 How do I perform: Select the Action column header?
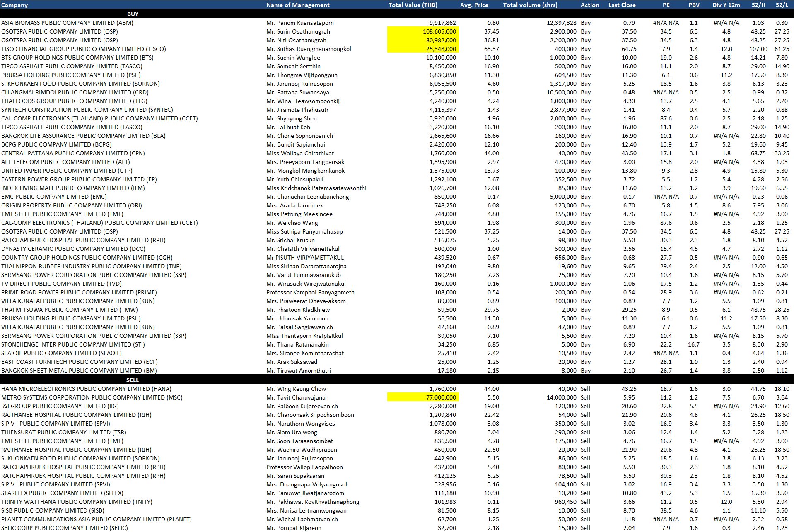[x=590, y=5]
